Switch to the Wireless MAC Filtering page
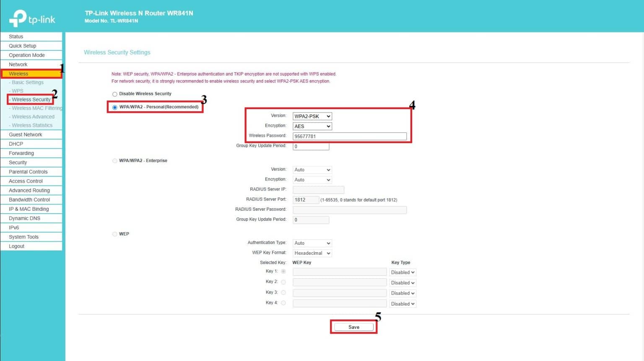The width and height of the screenshot is (644, 361). (x=35, y=108)
